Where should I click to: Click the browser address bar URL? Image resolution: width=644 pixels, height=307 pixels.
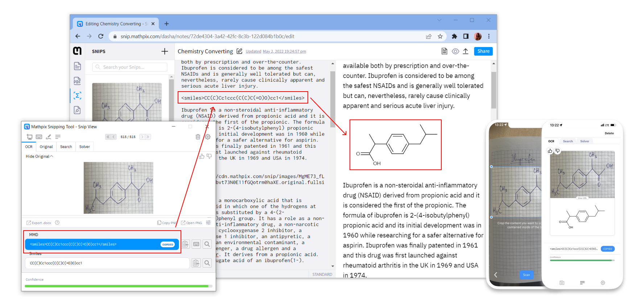click(x=207, y=36)
